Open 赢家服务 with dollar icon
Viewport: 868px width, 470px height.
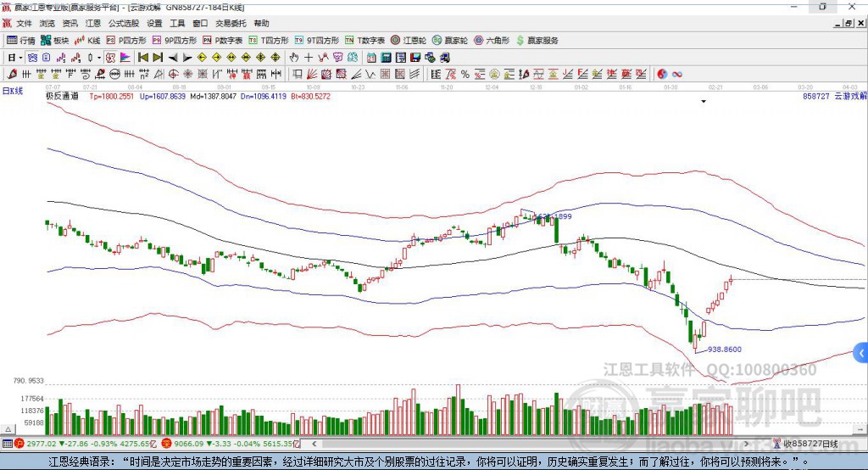tap(537, 41)
